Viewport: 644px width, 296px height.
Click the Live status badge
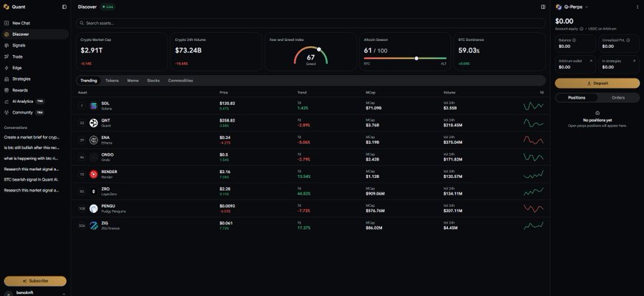click(108, 7)
